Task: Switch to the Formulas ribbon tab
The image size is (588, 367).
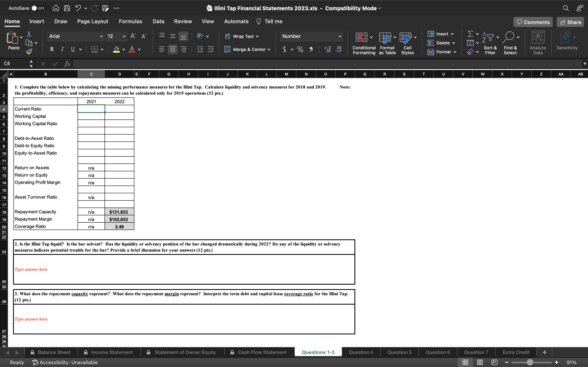Action: [130, 21]
